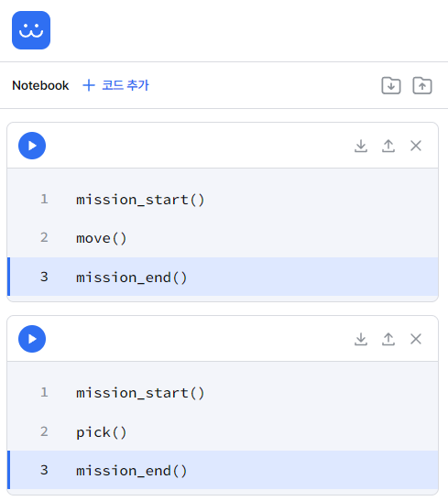Select mission_start() line in second cell

223,393
